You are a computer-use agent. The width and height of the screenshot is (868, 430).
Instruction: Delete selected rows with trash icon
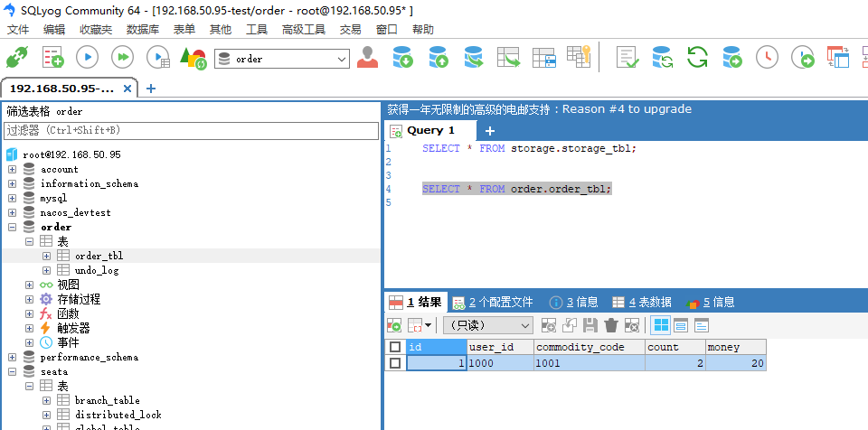tap(611, 325)
